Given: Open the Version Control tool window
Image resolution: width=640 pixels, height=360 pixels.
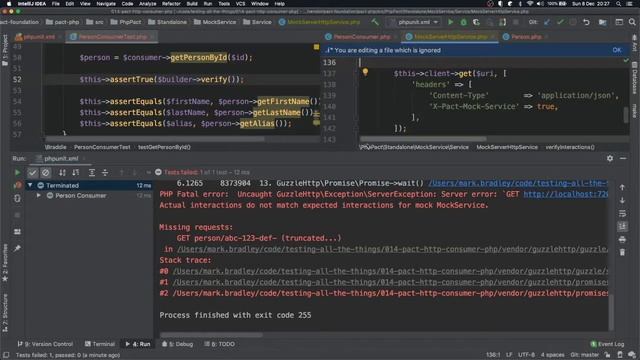Looking at the screenshot, I should point(45,344).
